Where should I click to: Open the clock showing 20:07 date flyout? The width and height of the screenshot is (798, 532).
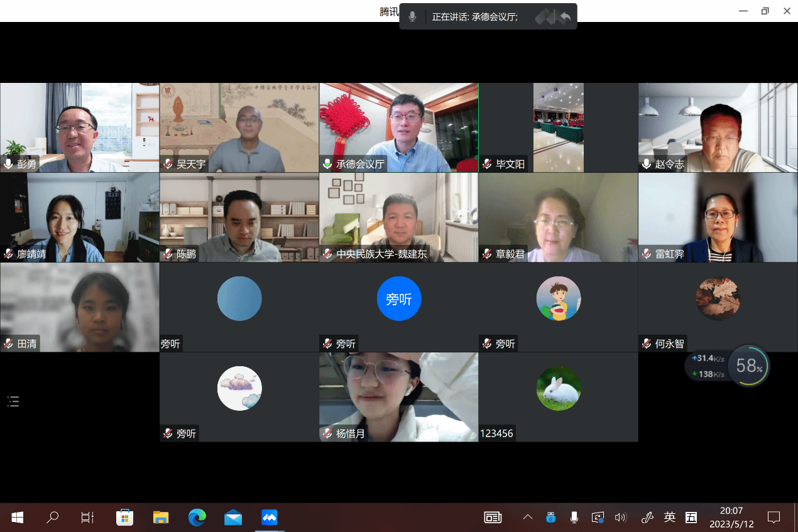[731, 518]
